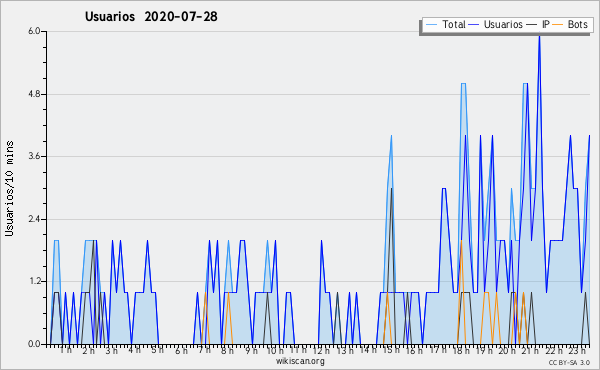Image resolution: width=600 pixels, height=370 pixels.
Task: Click the Total peak of 5 near 18 h
Action: click(463, 83)
